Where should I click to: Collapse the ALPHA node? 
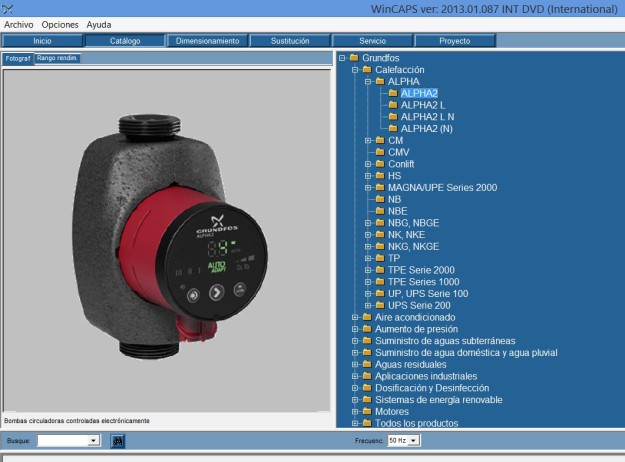click(x=368, y=81)
